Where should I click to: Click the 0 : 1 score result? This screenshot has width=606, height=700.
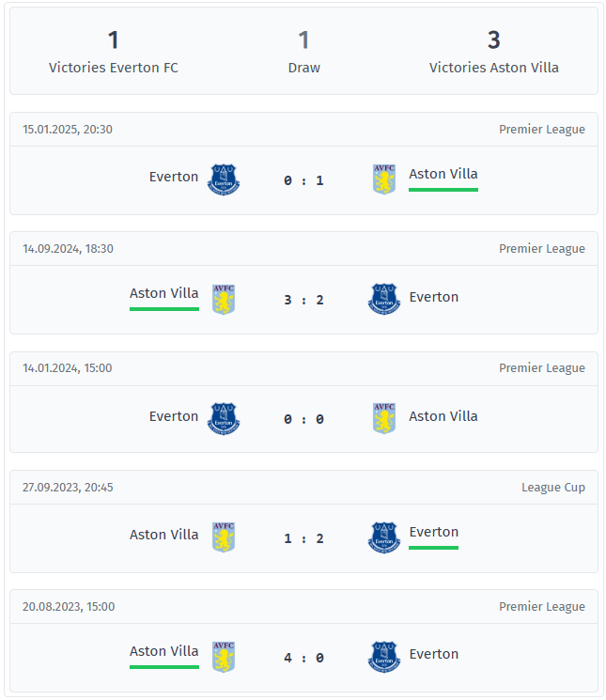pos(303,180)
